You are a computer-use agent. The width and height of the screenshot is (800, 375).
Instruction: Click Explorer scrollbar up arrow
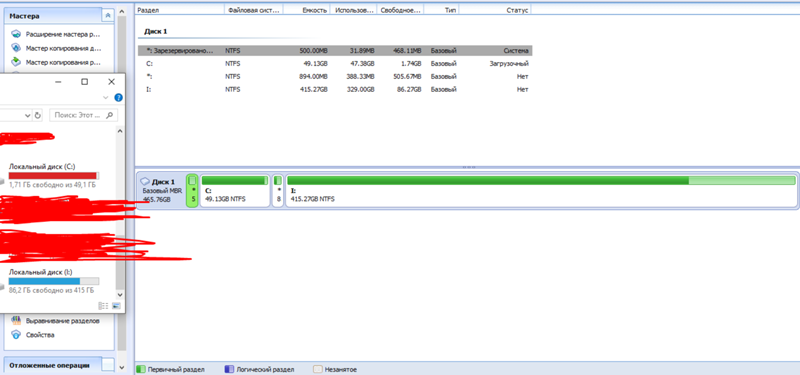pos(120,131)
